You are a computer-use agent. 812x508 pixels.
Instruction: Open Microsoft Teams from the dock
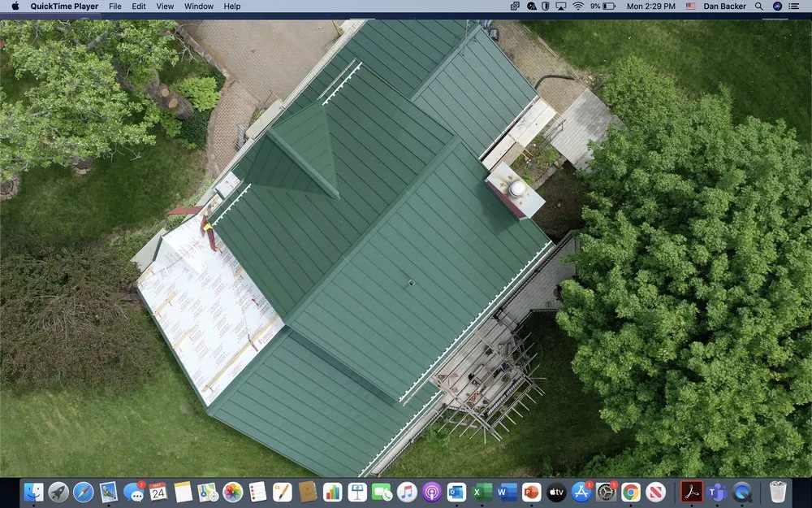tap(717, 492)
